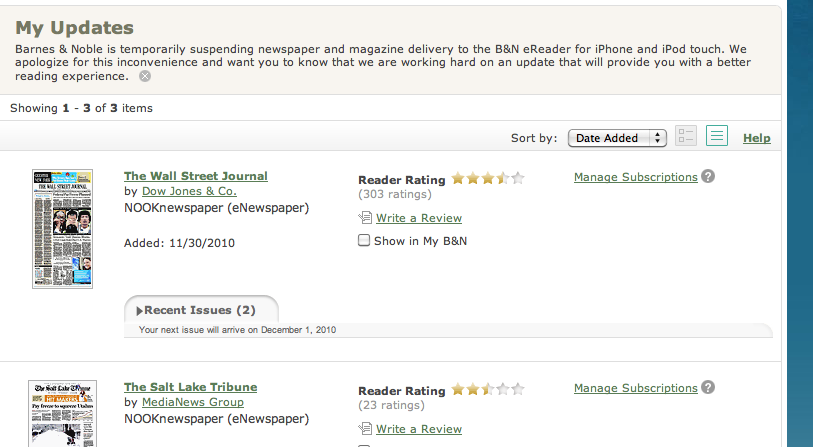Open the MediaNews Group author link
813x447 pixels.
click(x=192, y=402)
